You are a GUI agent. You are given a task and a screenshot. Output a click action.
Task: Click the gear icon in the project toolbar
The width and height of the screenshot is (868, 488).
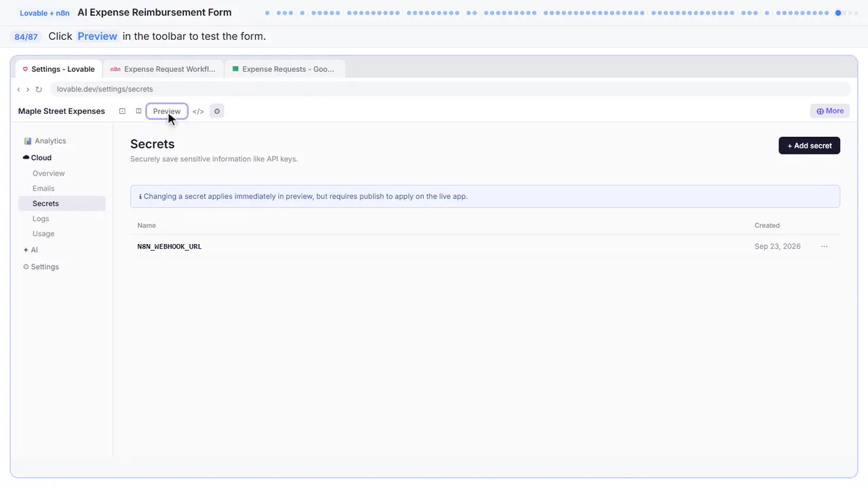tap(217, 111)
